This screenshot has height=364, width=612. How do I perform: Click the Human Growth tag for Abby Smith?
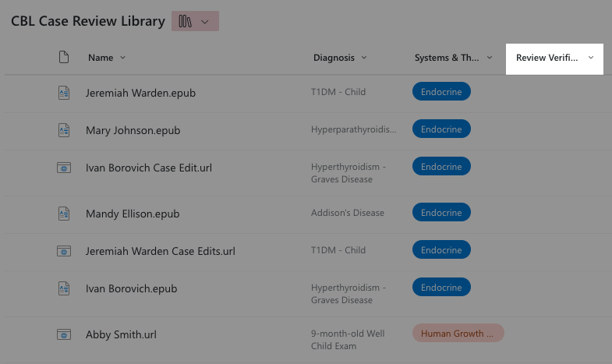click(x=458, y=334)
